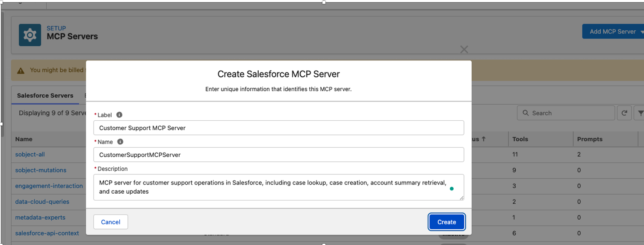Click Prompts value 2 for sobject-all

coord(579,154)
